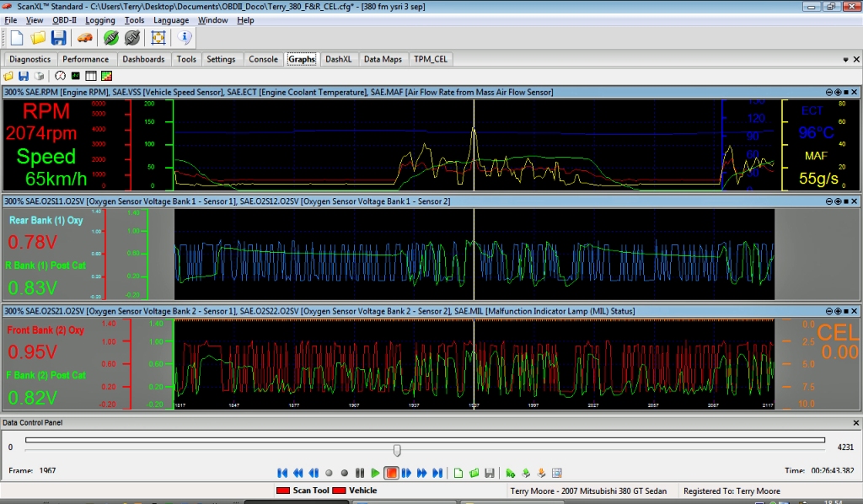Click the table layout icon in graphs toolbar
Viewport: 863px width, 504px height.
point(90,76)
